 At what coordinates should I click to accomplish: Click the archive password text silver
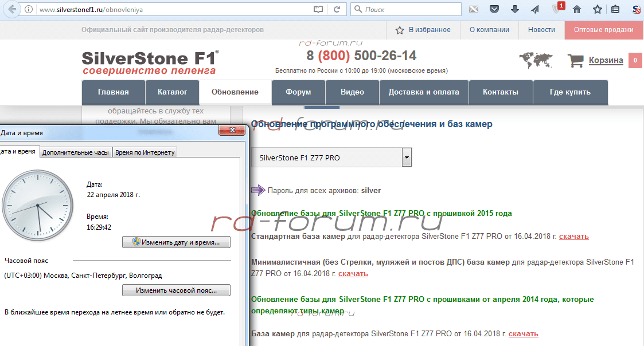click(371, 190)
